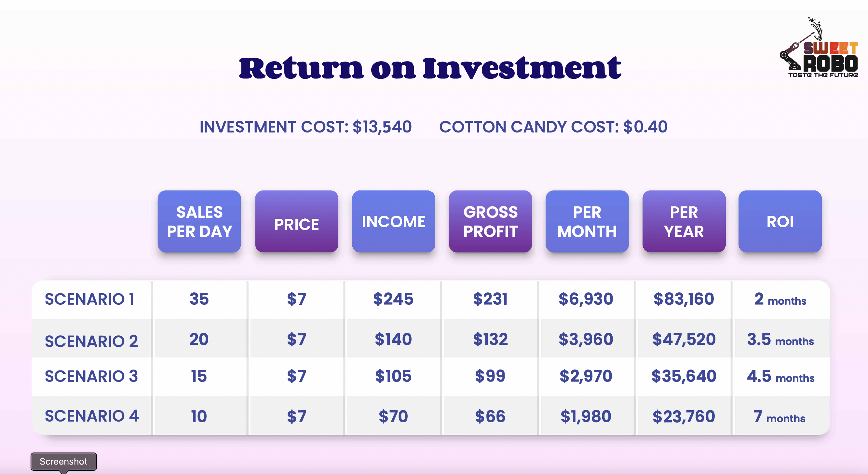Select the PRICE header tile
The image size is (868, 474).
pyautogui.click(x=296, y=221)
